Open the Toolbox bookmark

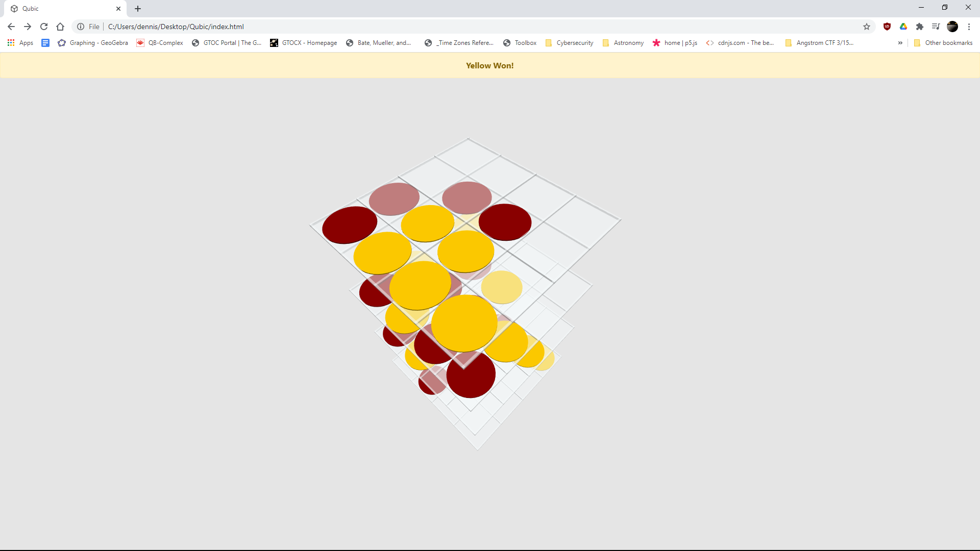tap(520, 43)
